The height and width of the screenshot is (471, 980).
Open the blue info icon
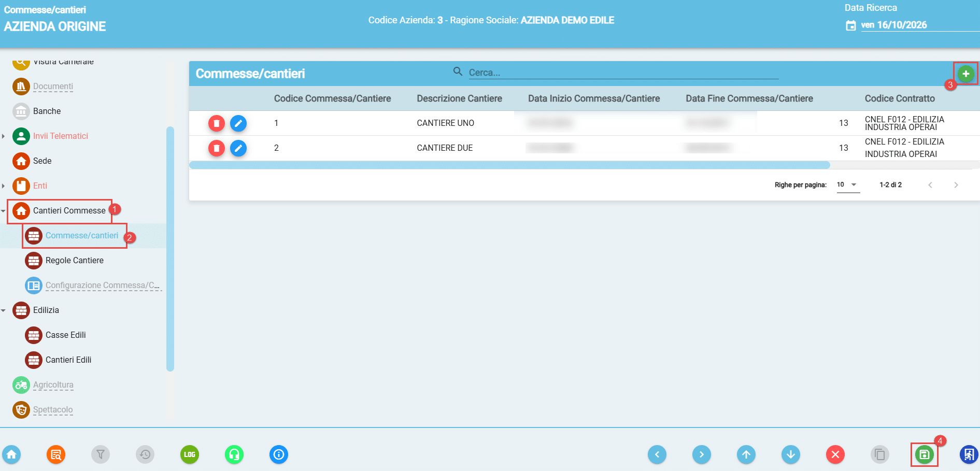click(279, 455)
